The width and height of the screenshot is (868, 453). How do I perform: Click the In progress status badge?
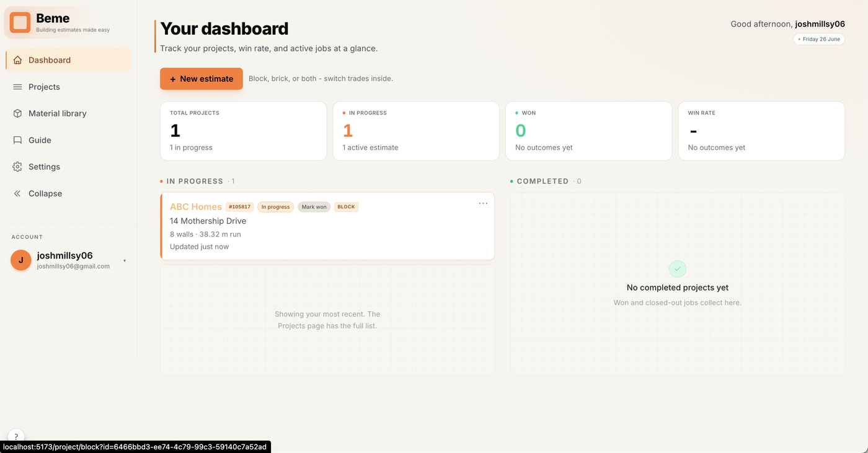275,207
